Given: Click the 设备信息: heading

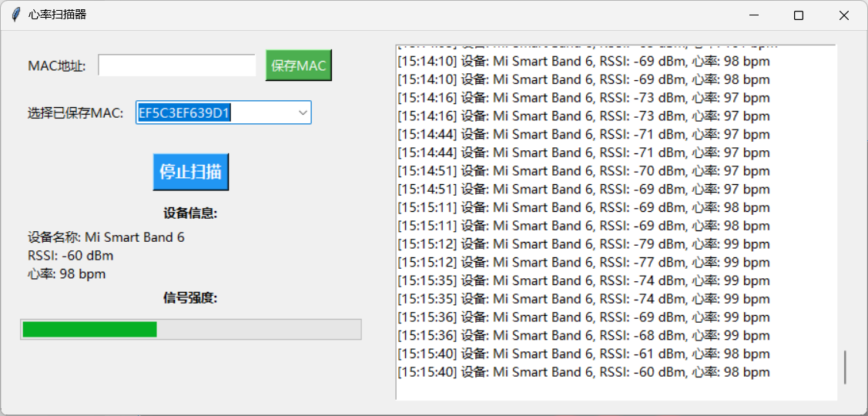Looking at the screenshot, I should (x=190, y=213).
